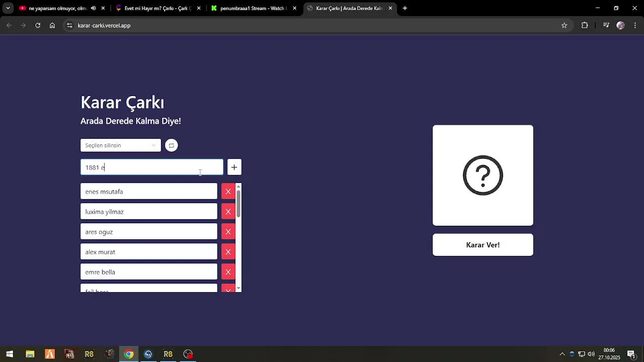Screen dimensions: 644x362
Task: Click the list scrollbar up arrow
Action: pyautogui.click(x=238, y=187)
